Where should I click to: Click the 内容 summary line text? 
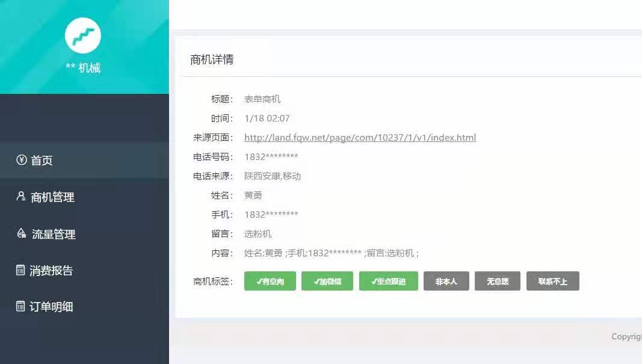click(332, 253)
